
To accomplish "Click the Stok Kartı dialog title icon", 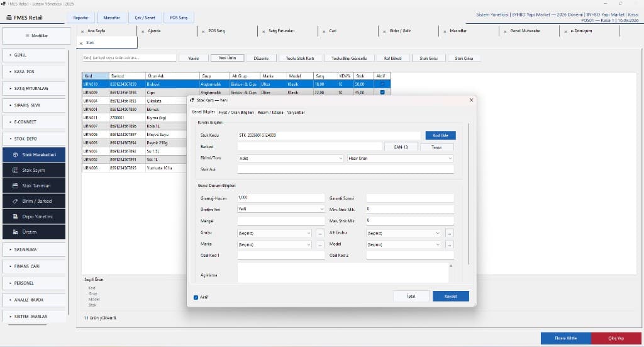I will (192, 100).
